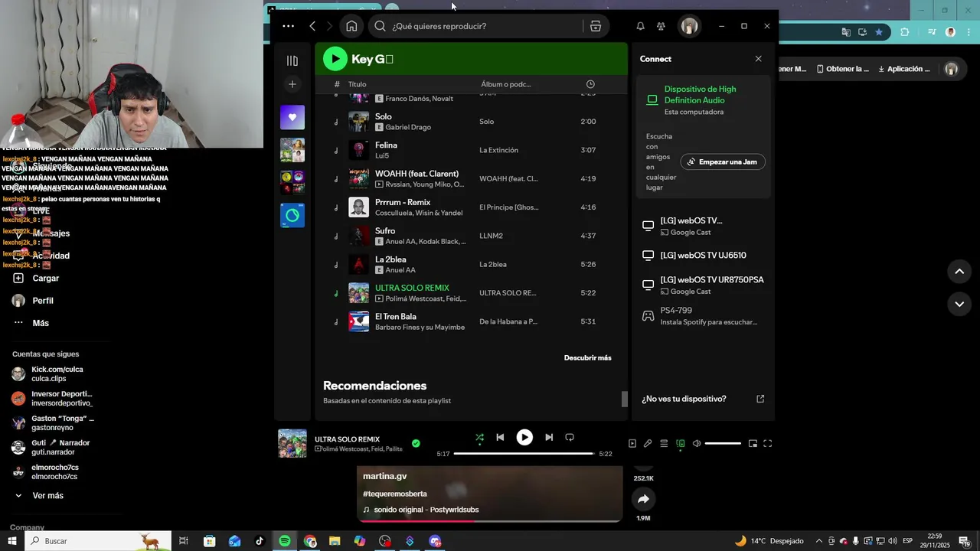The image size is (980, 551).
Task: Go back in Spotify navigation
Action: coord(312,26)
